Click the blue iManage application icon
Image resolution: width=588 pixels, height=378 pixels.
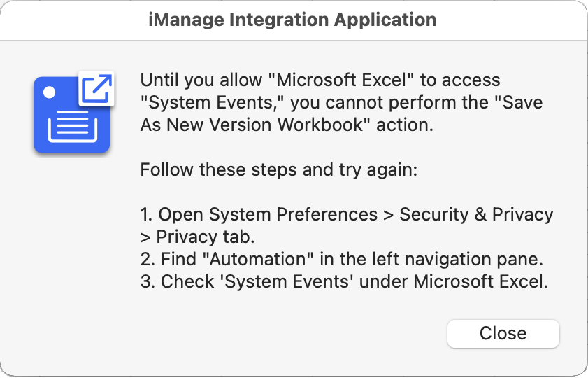click(x=70, y=119)
